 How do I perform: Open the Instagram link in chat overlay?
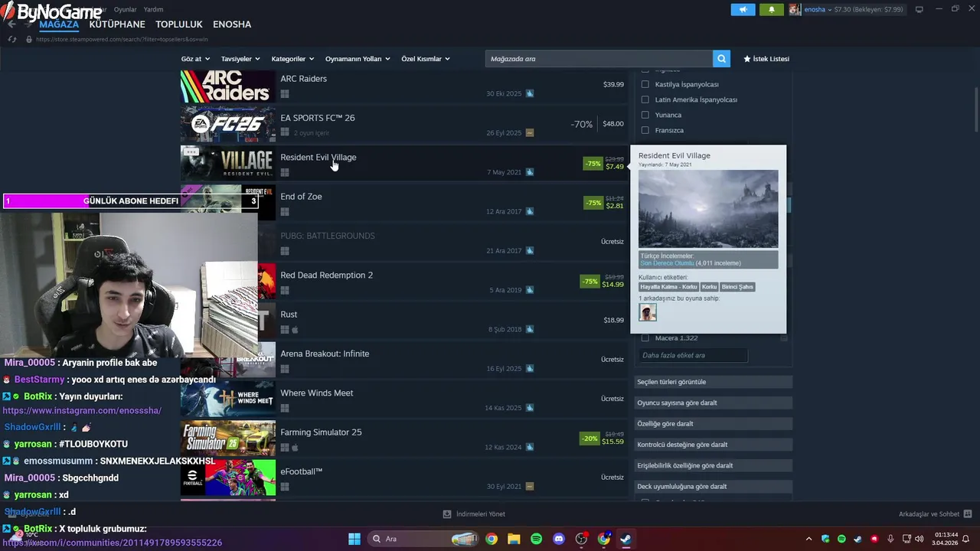pos(82,410)
